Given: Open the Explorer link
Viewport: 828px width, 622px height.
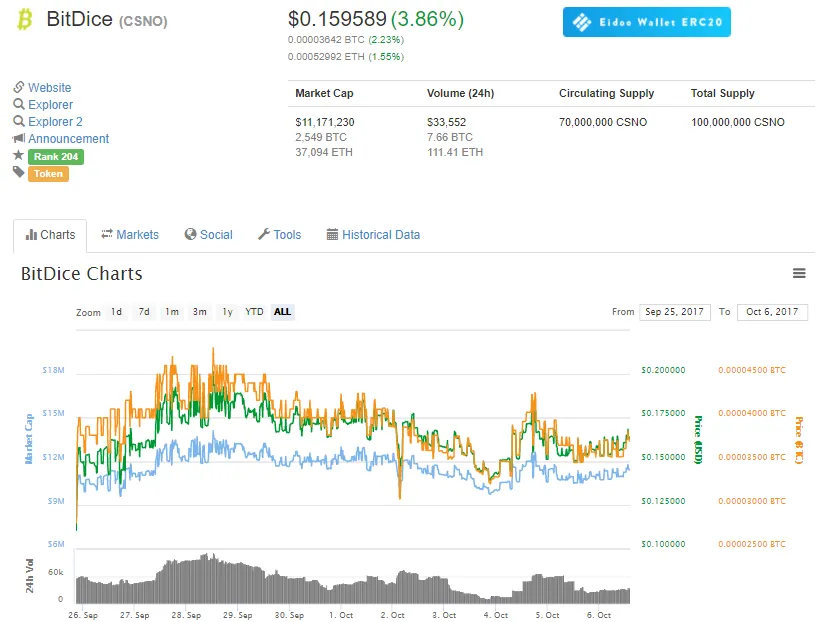Looking at the screenshot, I should tap(51, 105).
